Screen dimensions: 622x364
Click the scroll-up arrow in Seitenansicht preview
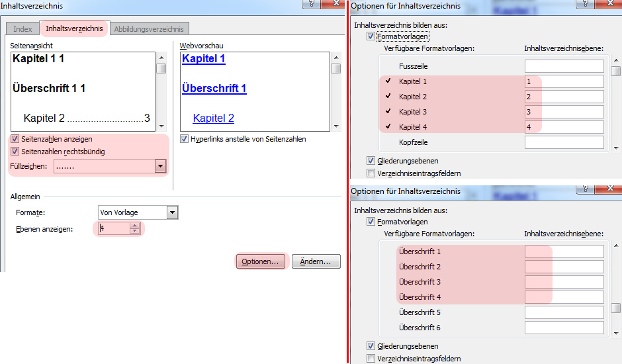click(161, 58)
